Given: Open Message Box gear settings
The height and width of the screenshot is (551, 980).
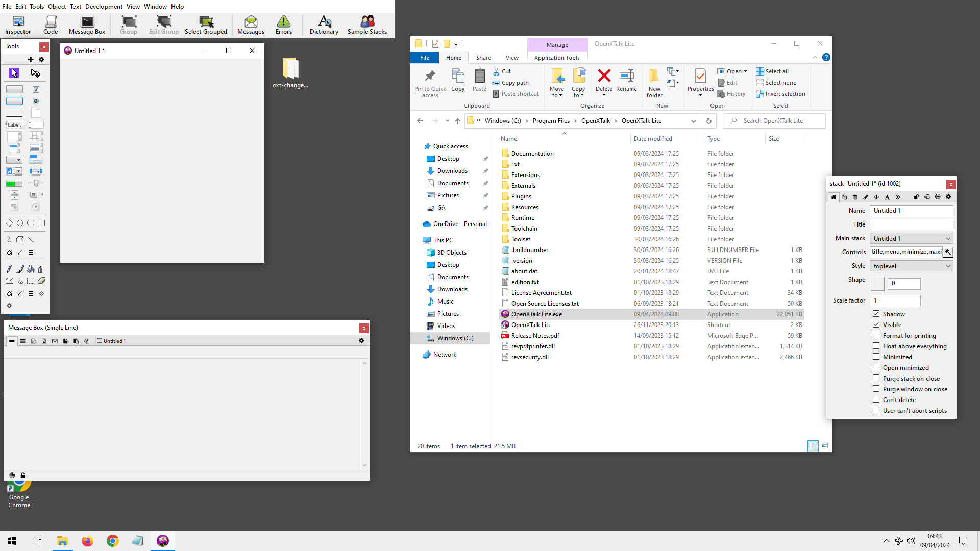Looking at the screenshot, I should click(x=361, y=341).
